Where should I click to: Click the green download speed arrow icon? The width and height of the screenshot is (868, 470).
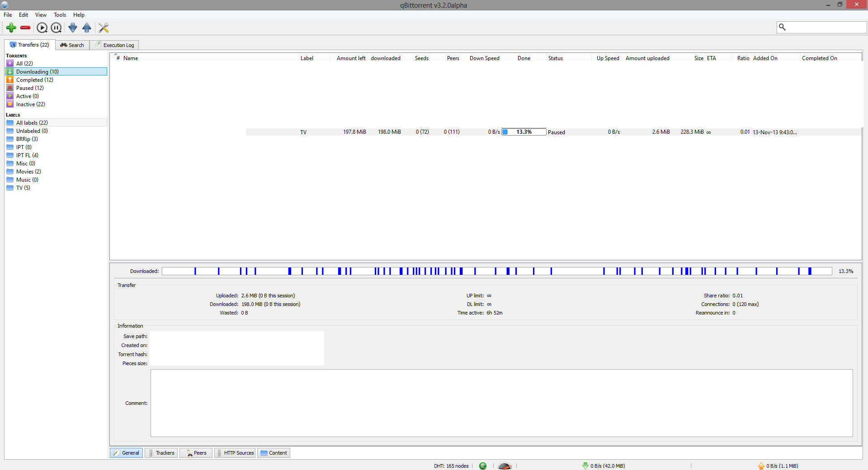coord(585,466)
